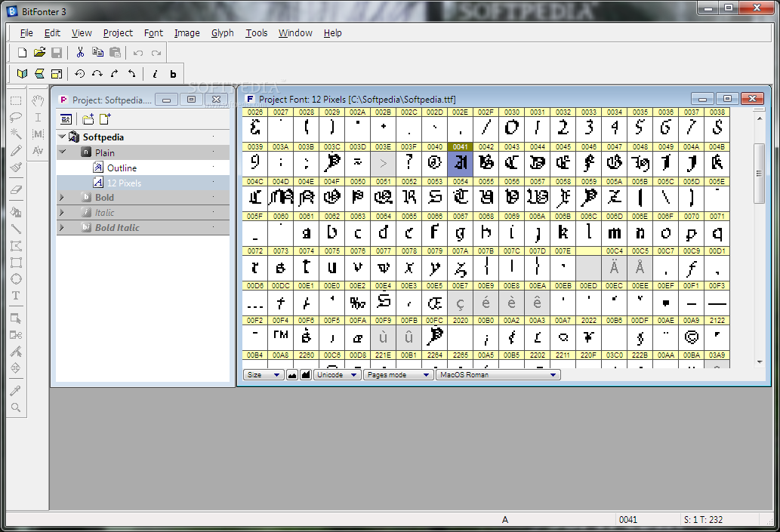Undo with the toolbar undo arrow
The height and width of the screenshot is (532, 780).
(138, 53)
